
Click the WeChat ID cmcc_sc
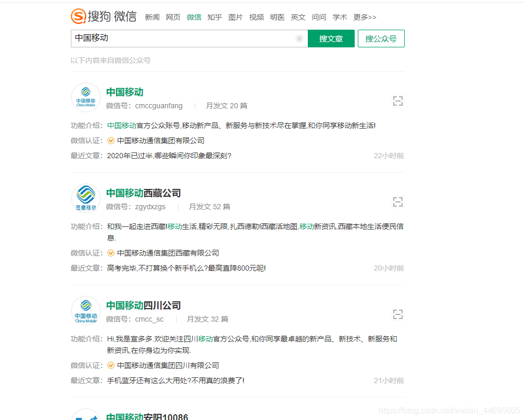tap(149, 319)
